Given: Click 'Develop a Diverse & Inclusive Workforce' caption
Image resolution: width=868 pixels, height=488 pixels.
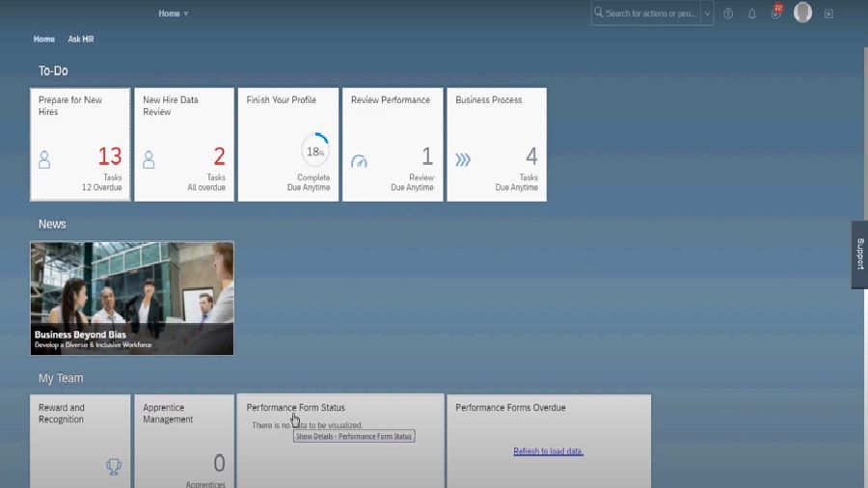Looking at the screenshot, I should pos(93,344).
